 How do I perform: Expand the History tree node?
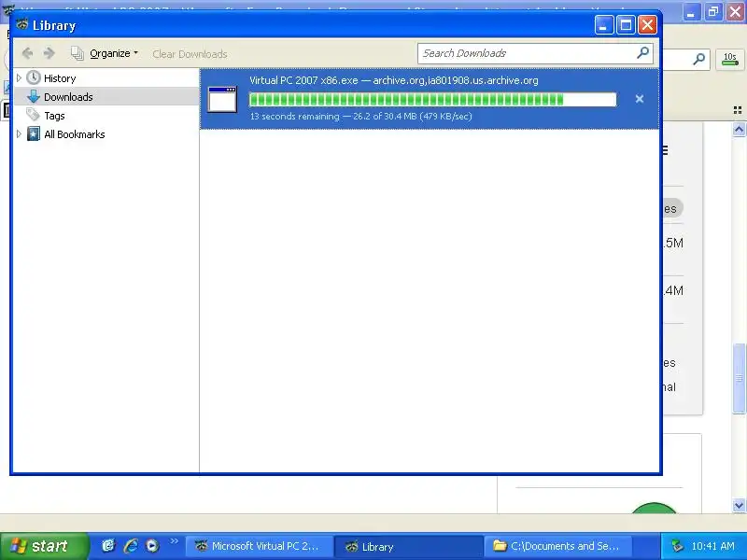(19, 77)
